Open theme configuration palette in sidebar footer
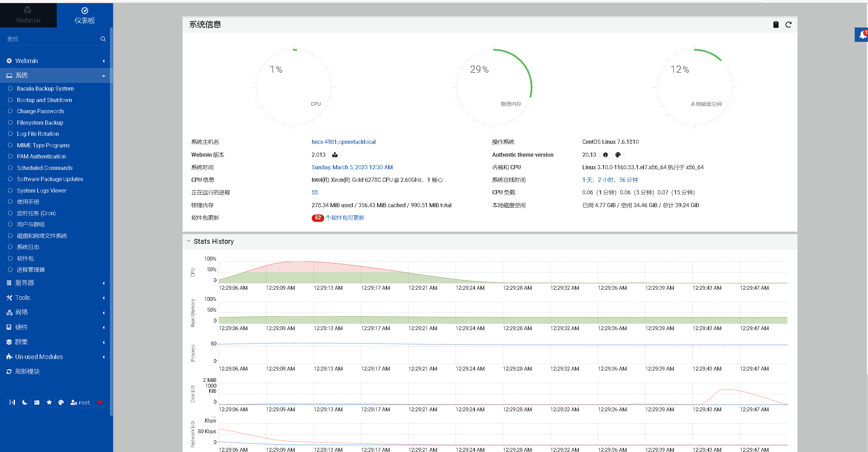The image size is (868, 452). click(x=61, y=402)
